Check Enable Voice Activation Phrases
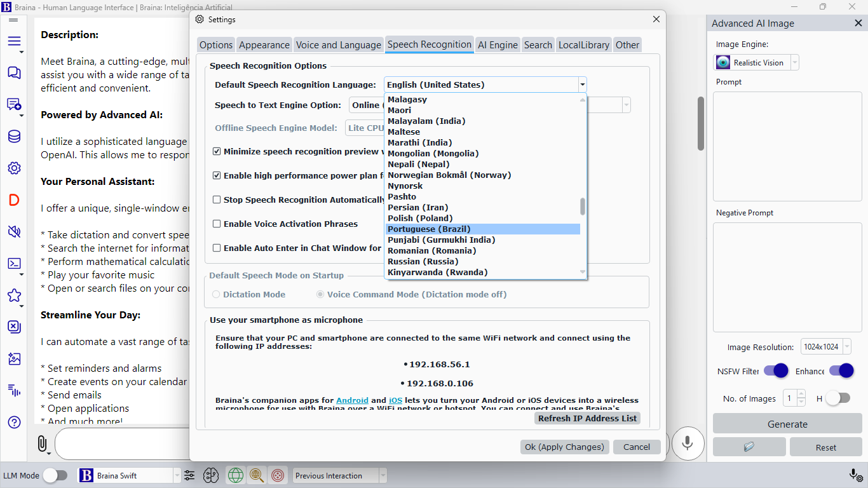The height and width of the screenshot is (488, 868). (217, 224)
